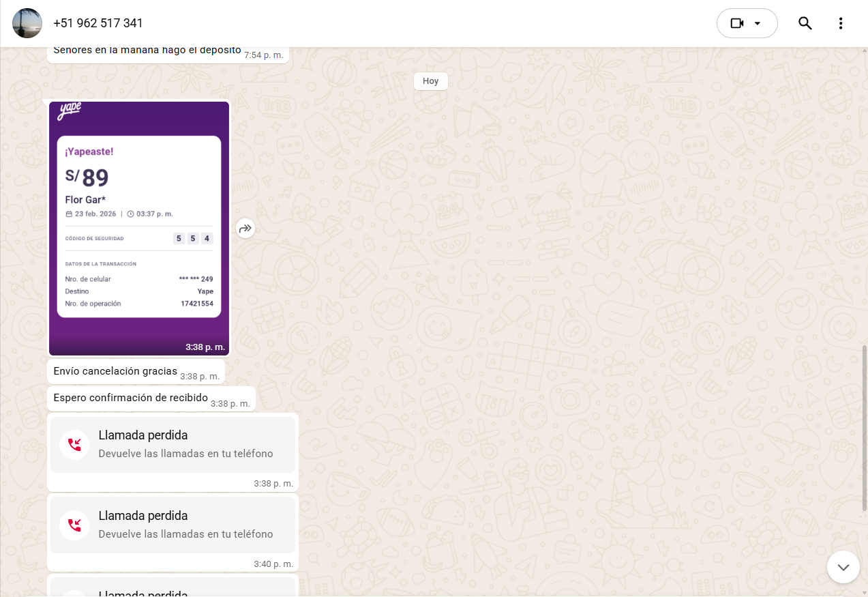Click missed call icon from 3:40 p. m.
This screenshot has height=597, width=868.
[74, 525]
